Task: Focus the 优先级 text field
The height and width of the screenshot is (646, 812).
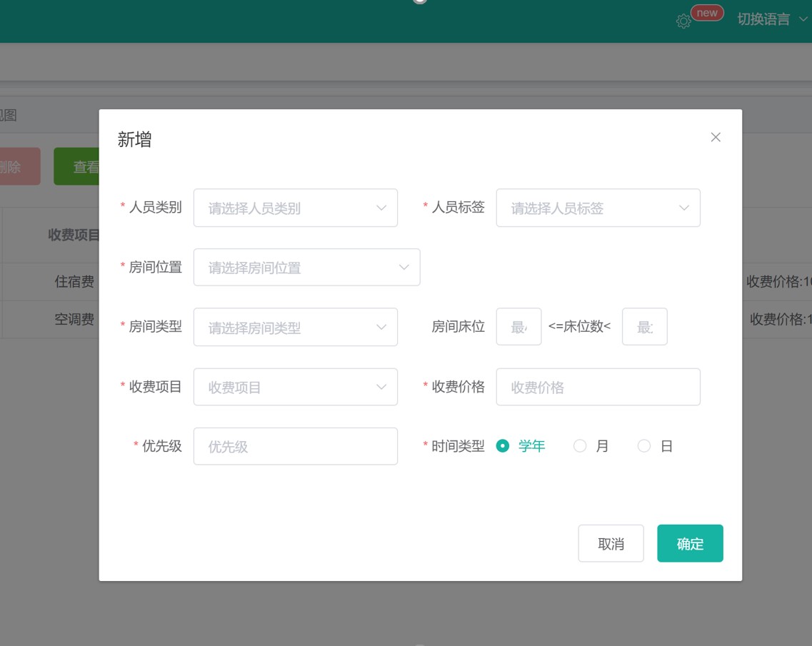Action: [x=295, y=446]
